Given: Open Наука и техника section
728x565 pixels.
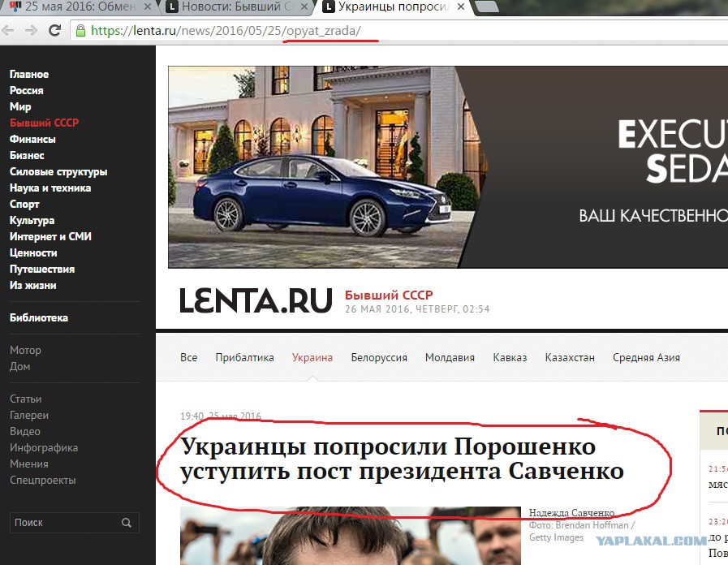Looking at the screenshot, I should [x=50, y=188].
